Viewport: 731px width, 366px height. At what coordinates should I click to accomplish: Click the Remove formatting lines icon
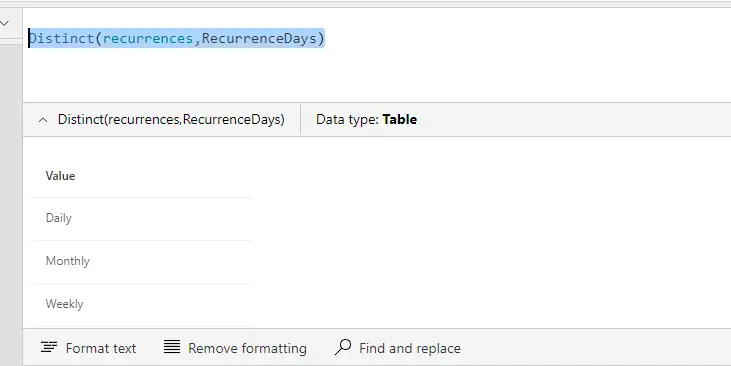pyautogui.click(x=172, y=347)
